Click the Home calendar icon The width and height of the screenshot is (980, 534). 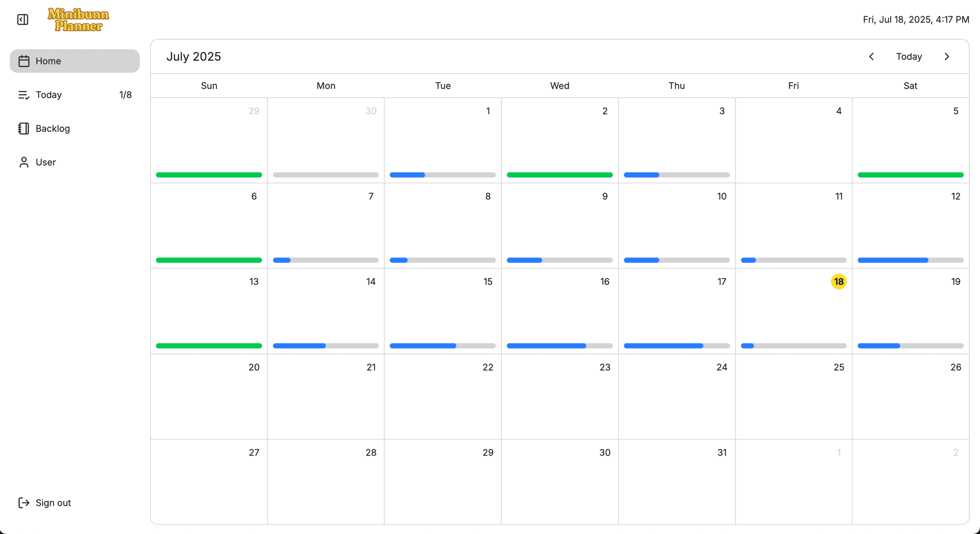pos(24,61)
